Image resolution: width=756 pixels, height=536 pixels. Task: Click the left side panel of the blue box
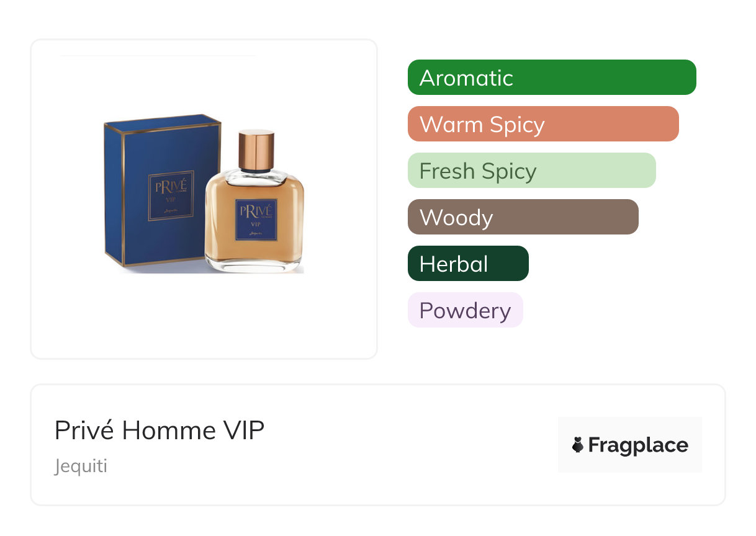point(114,192)
